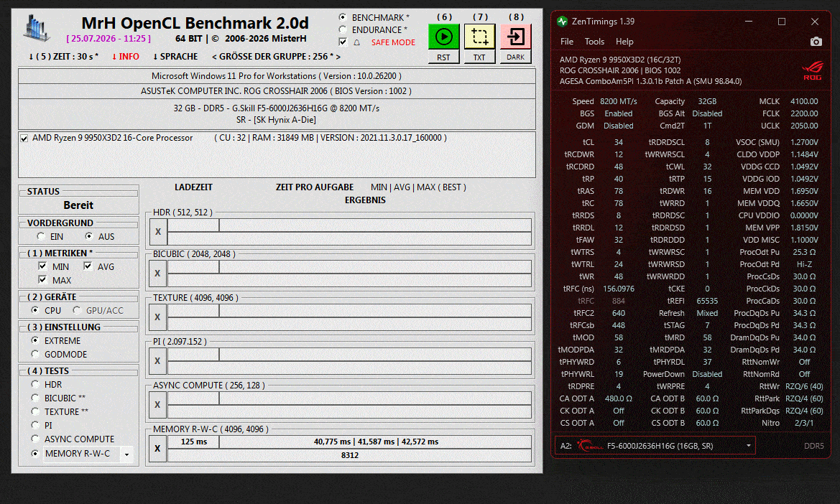Click the 125 ms load time cell
Viewport: 840px width, 504px height.
pyautogui.click(x=193, y=442)
